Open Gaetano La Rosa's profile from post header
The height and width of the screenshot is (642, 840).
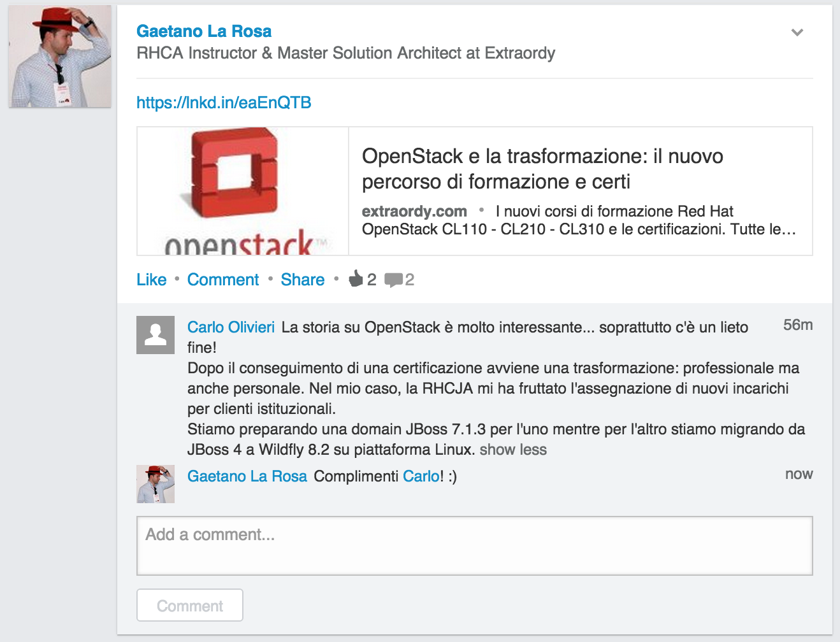tap(204, 31)
